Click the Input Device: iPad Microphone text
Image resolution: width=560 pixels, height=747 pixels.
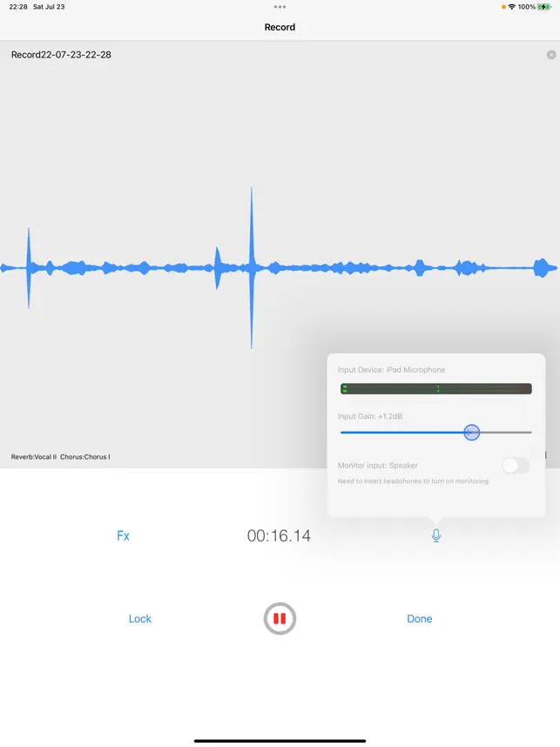point(391,370)
